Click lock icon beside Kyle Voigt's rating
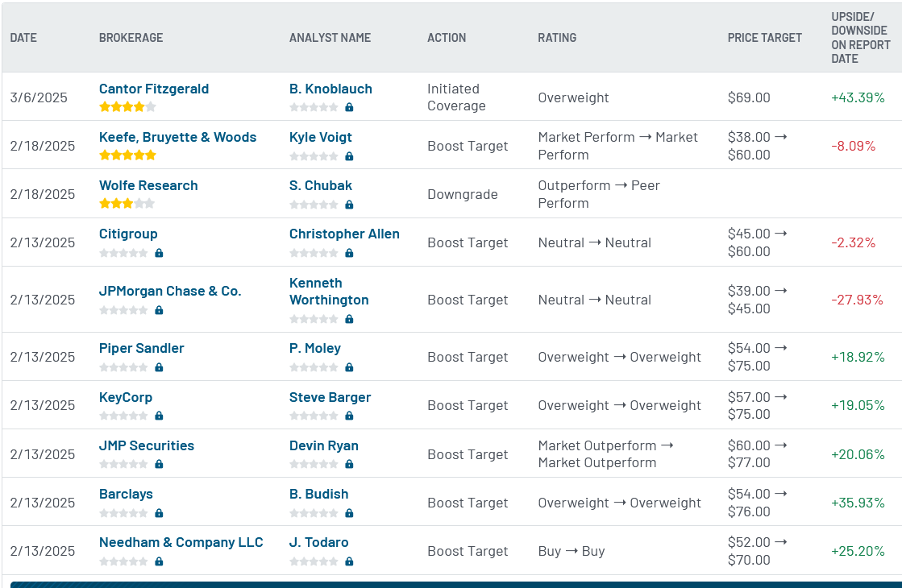 coord(349,155)
